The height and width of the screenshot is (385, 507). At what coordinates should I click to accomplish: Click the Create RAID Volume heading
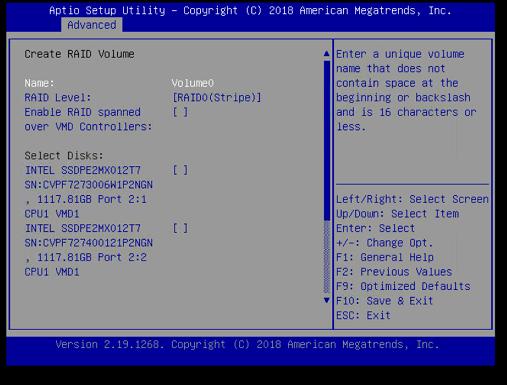79,54
